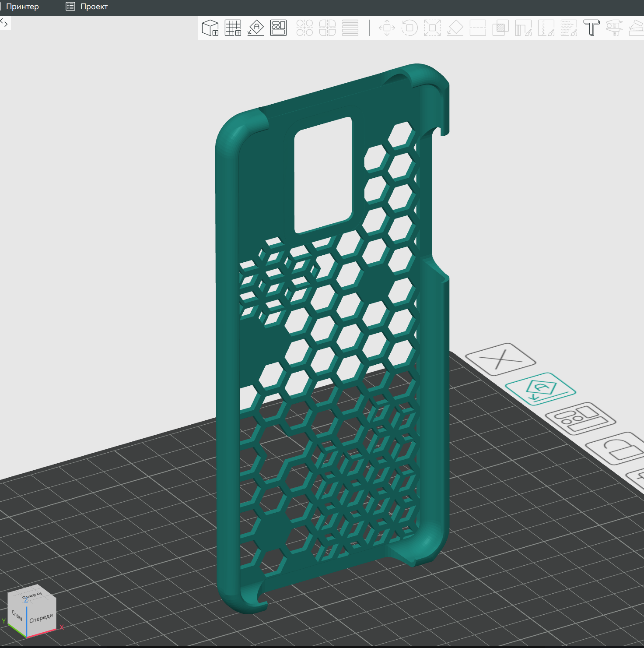Click the Слева face of view cube
Screen dimensions: 644x648
pos(17,615)
